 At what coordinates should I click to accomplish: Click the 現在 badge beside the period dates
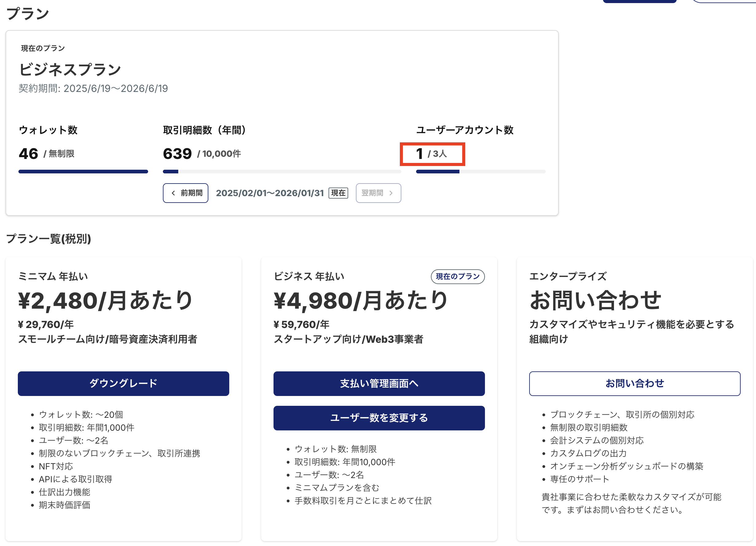coord(338,193)
